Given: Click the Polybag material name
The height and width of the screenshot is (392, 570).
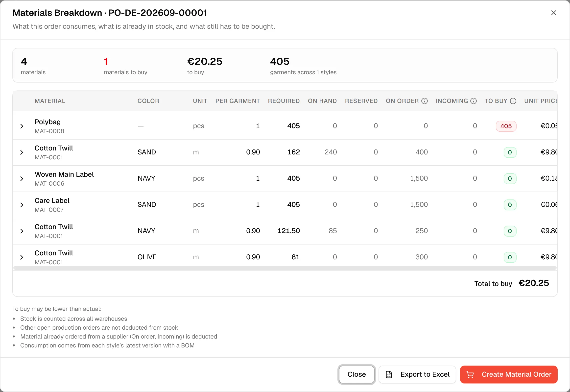Looking at the screenshot, I should coord(48,122).
